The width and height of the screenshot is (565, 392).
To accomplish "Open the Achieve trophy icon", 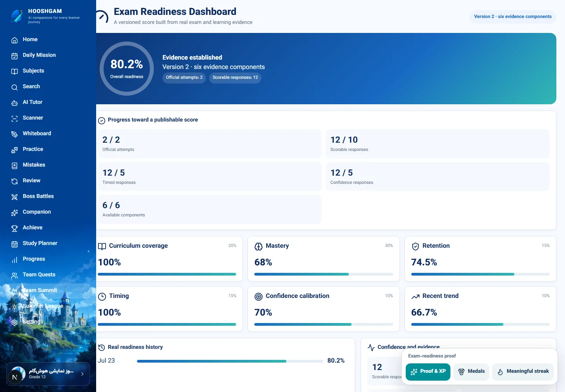I will 15,228.
